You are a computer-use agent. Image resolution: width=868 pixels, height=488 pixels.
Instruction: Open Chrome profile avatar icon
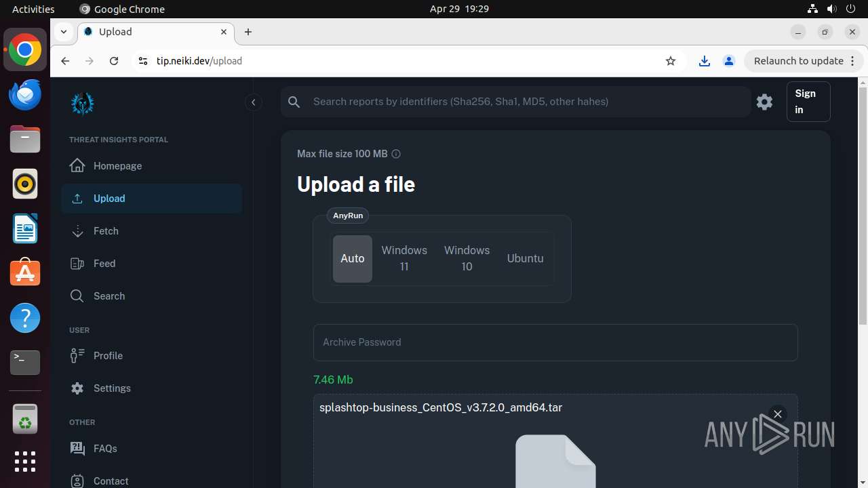[729, 61]
